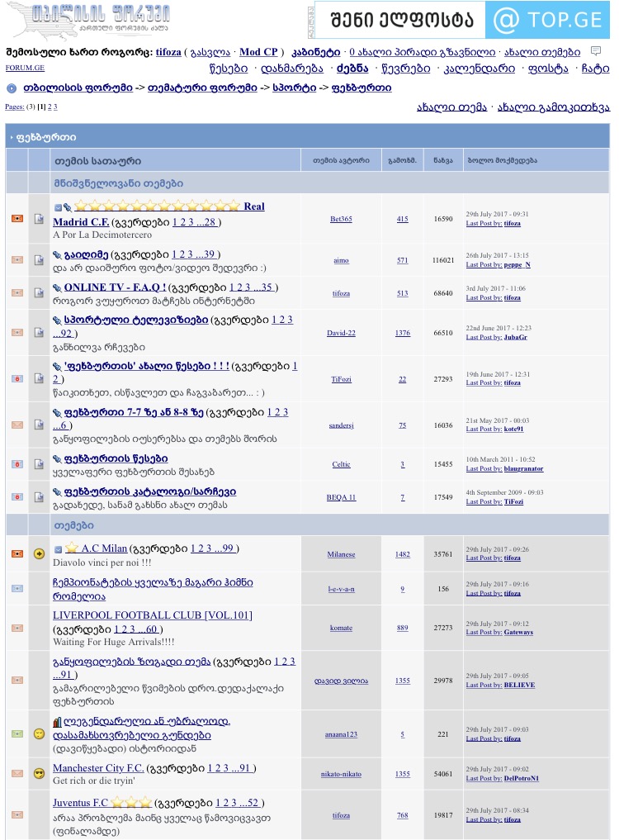Open დახმარება navigation link
This screenshot has height=840, width=619.
(292, 69)
